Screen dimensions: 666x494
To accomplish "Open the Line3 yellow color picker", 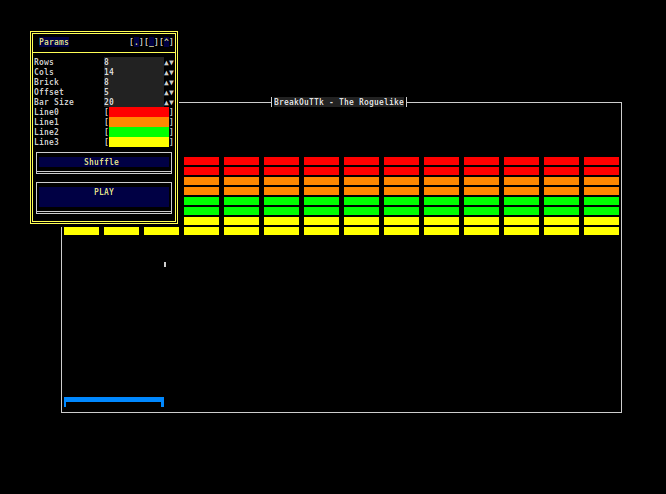I will [x=139, y=142].
